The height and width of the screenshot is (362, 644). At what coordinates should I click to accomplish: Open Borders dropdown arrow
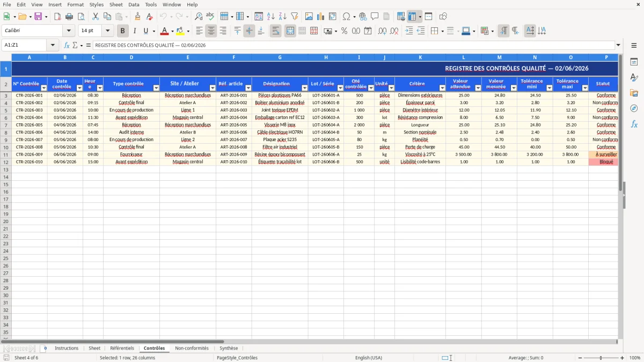pyautogui.click(x=442, y=31)
